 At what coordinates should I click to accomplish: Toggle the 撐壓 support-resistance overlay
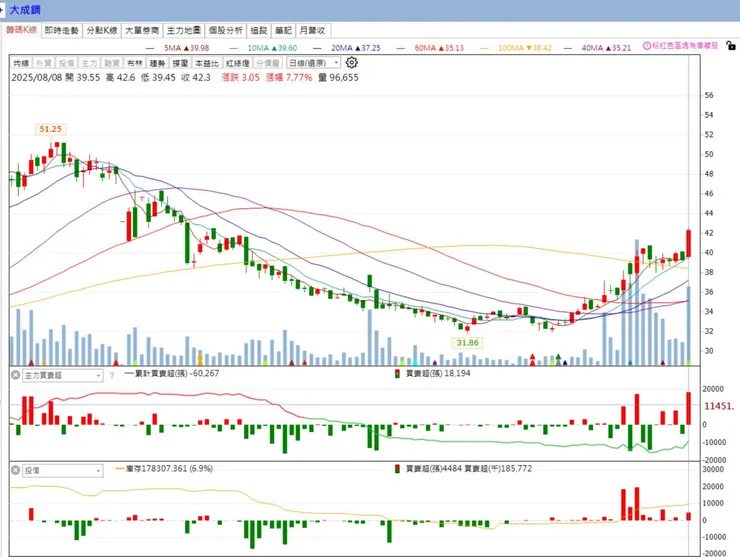point(180,63)
